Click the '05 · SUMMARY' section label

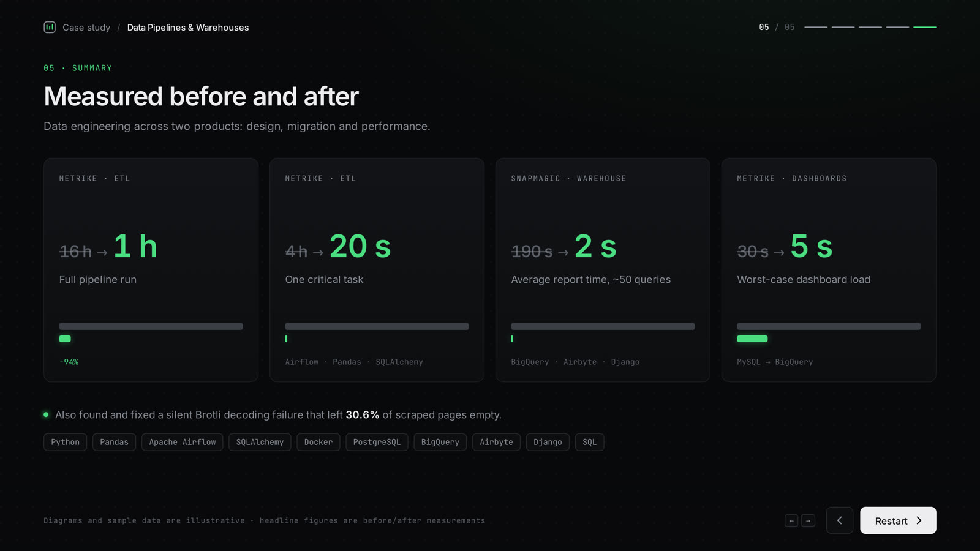coord(78,68)
